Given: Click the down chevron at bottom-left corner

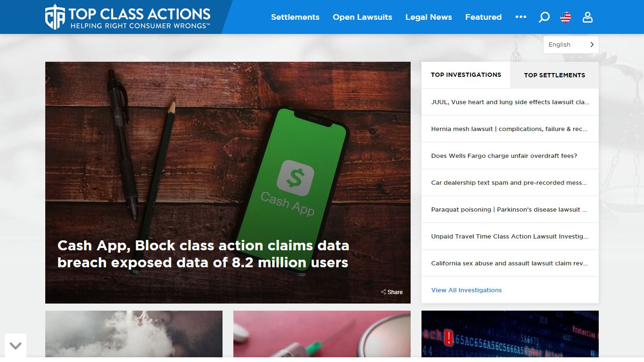Looking at the screenshot, I should 16,346.
